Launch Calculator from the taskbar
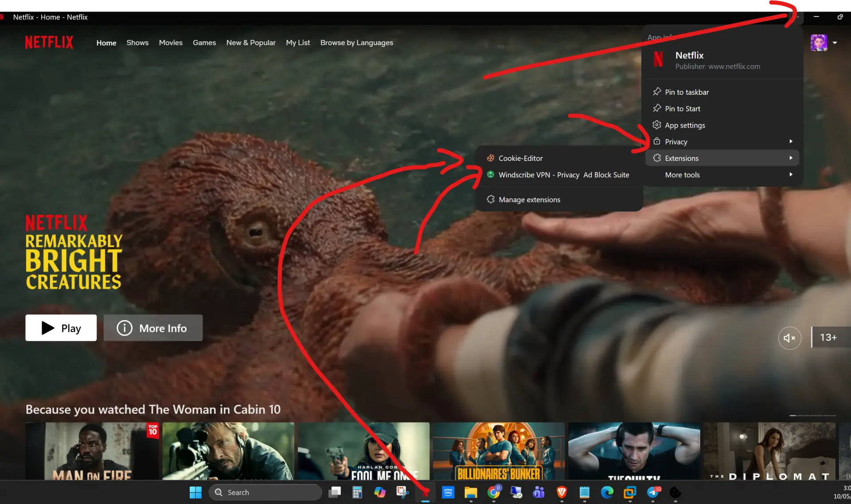This screenshot has width=851, height=504. (x=357, y=492)
